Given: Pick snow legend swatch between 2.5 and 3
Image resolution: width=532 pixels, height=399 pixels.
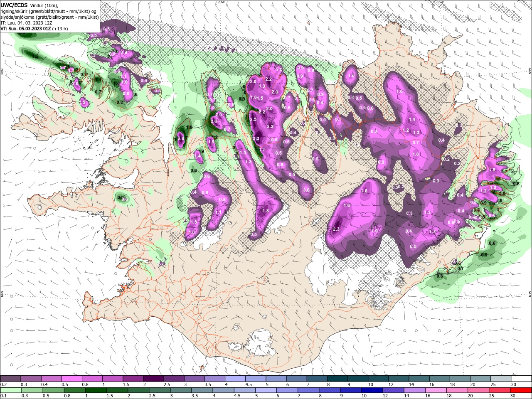Looking at the screenshot, I should tap(174, 379).
